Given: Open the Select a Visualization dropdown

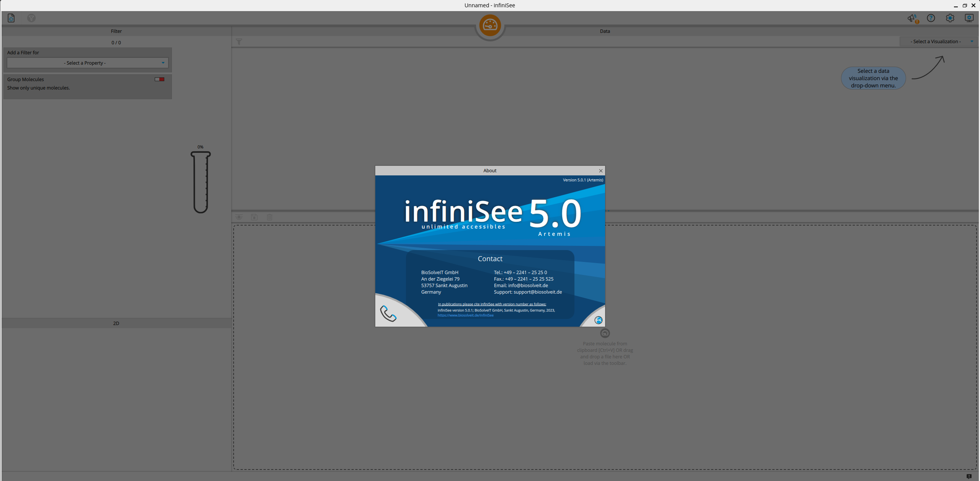Looking at the screenshot, I should [x=939, y=41].
